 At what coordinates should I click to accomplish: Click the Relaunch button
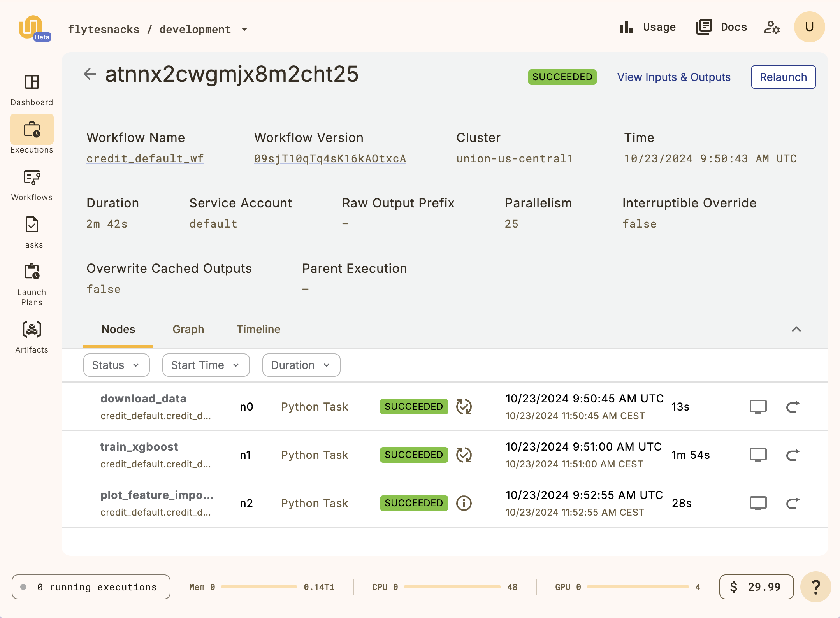[783, 77]
